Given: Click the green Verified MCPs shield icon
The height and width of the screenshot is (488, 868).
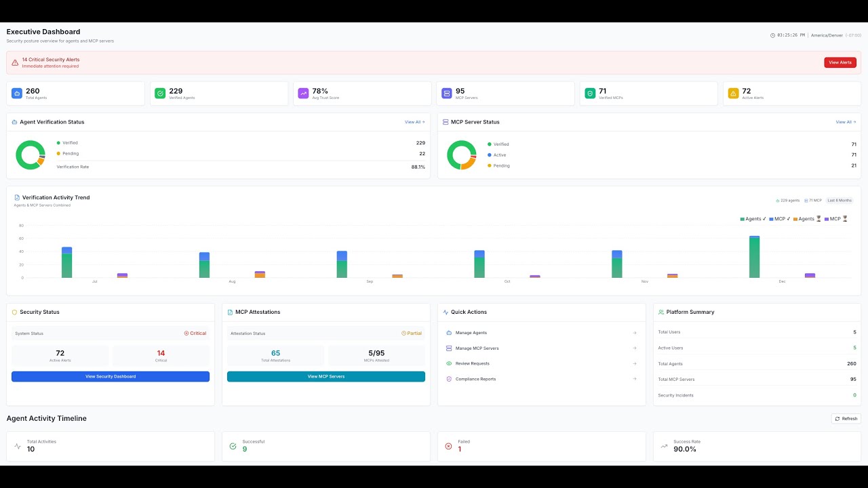Looking at the screenshot, I should coord(590,94).
